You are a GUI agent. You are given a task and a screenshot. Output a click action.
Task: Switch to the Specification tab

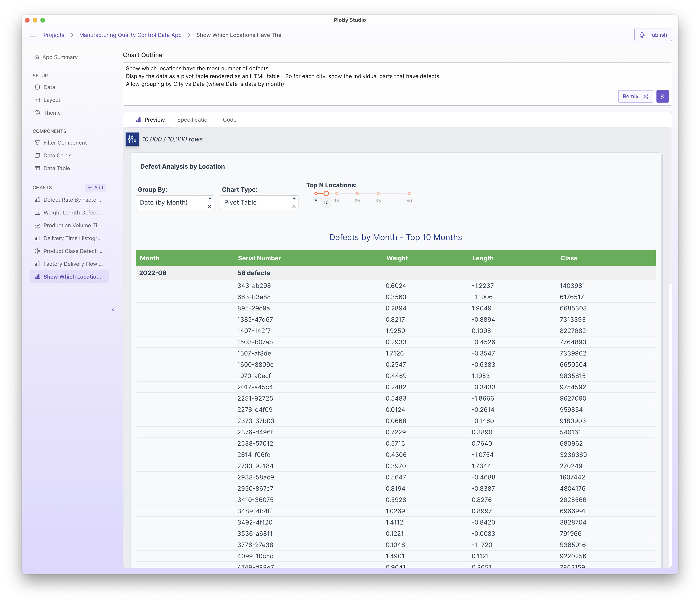(x=194, y=119)
